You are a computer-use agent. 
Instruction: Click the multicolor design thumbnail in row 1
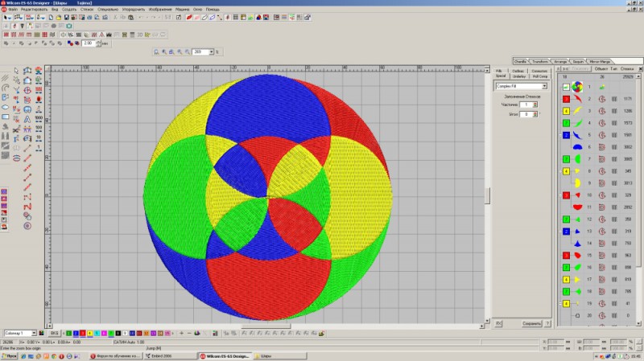[577, 87]
